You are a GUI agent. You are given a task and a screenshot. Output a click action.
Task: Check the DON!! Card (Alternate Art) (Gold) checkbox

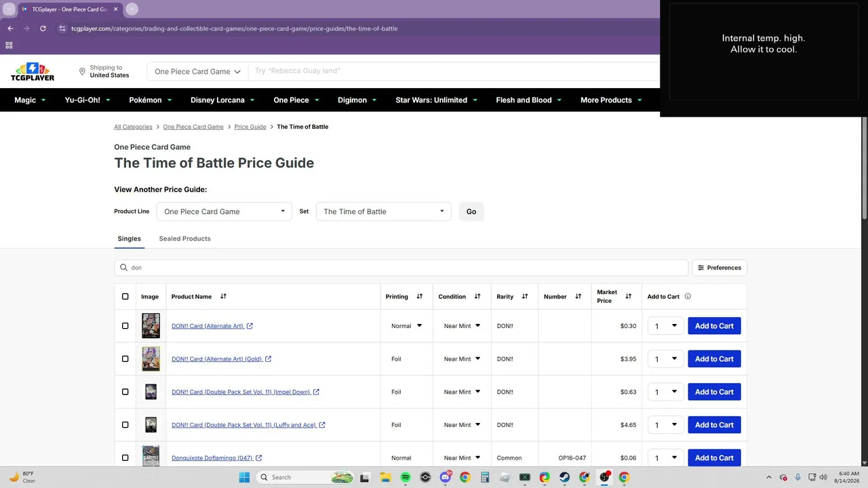tap(125, 359)
